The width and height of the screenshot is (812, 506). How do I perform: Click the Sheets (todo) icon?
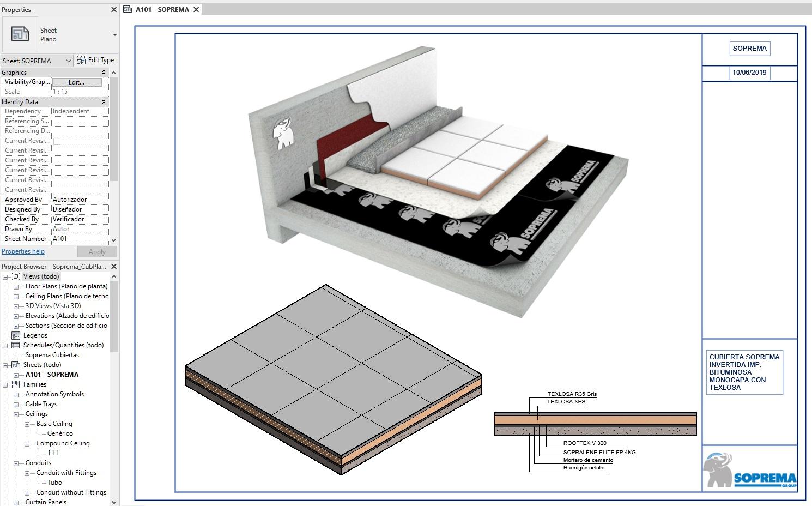tap(16, 365)
